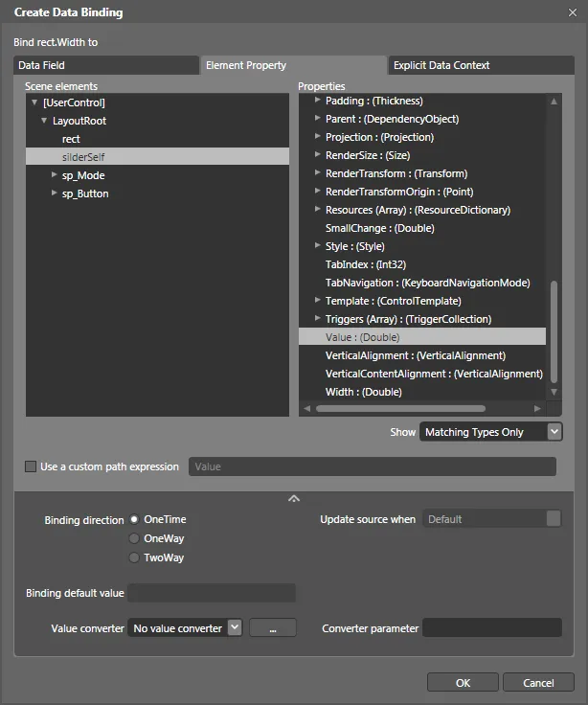The height and width of the screenshot is (705, 588).
Task: Expand the sp_Mode tree node
Action: 54,174
